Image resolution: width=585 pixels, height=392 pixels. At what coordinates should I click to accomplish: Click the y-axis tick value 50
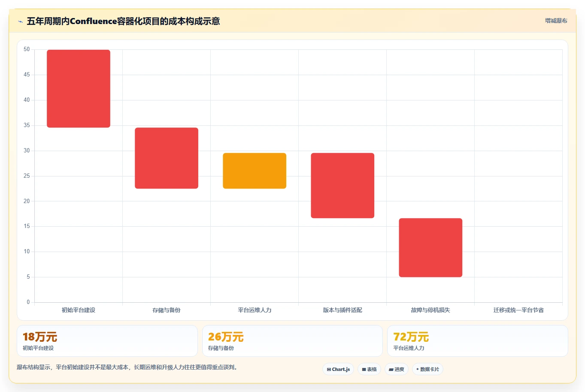[27, 49]
